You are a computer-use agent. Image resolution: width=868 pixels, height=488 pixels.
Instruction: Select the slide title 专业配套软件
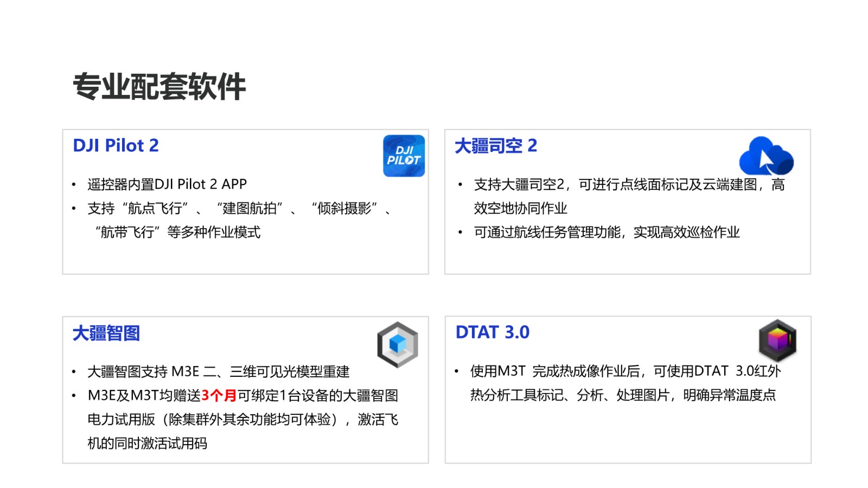point(159,87)
